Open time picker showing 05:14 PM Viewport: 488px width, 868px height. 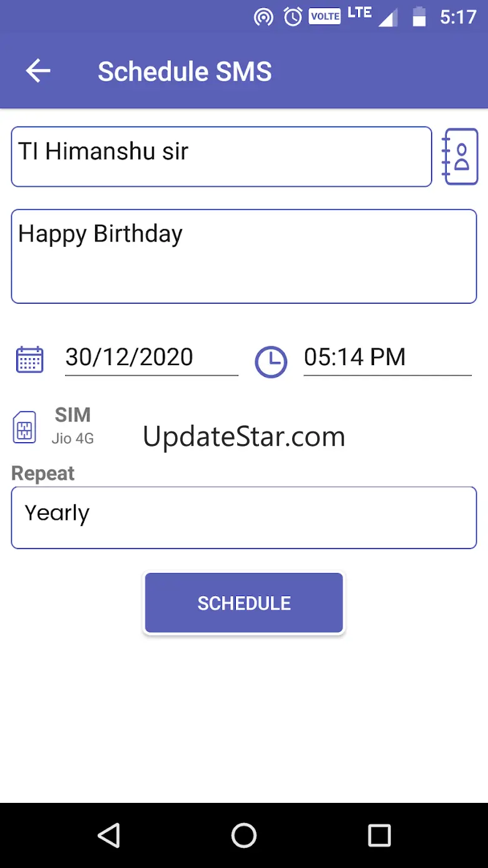coord(387,358)
